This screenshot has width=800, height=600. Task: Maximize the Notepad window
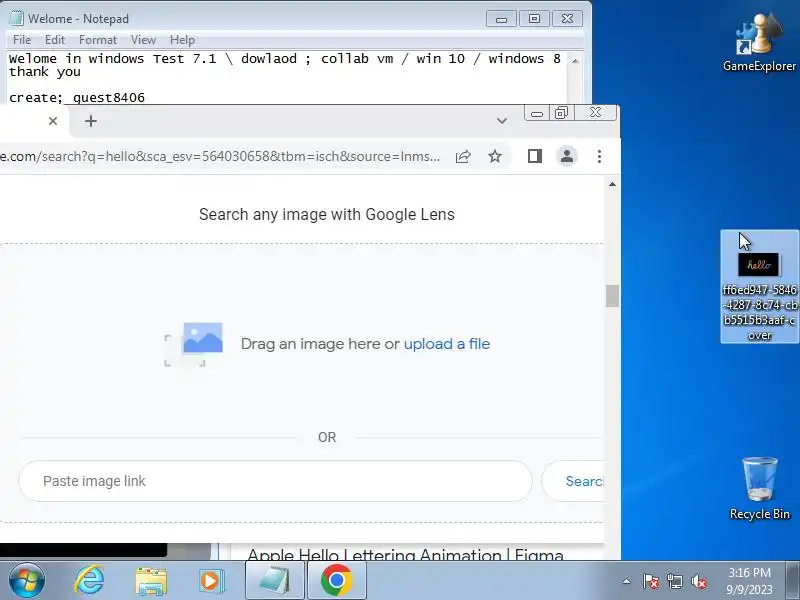(x=534, y=19)
